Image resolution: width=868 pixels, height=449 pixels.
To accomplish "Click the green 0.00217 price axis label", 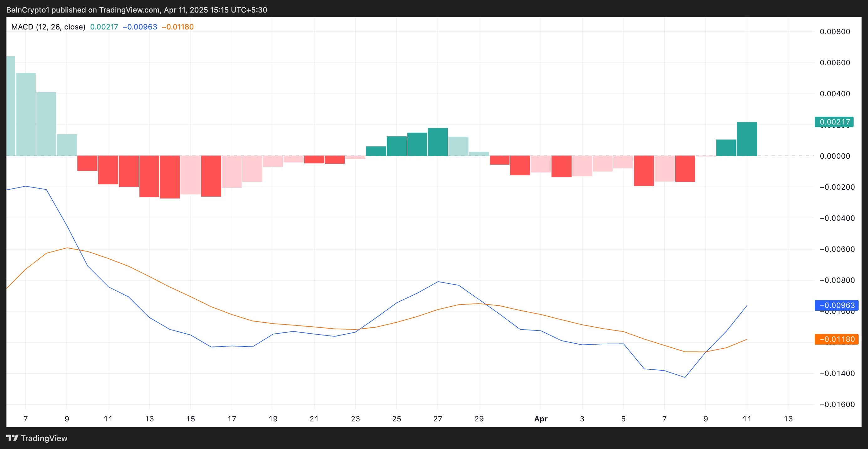I will coord(834,122).
